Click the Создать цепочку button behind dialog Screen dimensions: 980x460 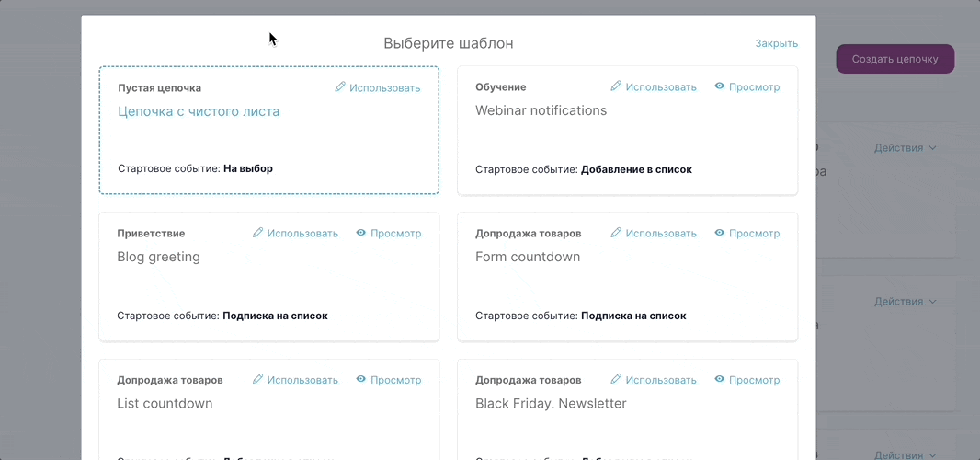click(x=895, y=59)
